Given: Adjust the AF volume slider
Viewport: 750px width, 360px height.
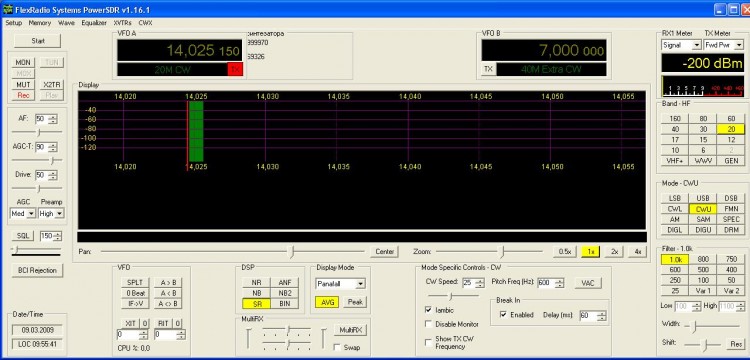Looking at the screenshot, I should (37, 132).
